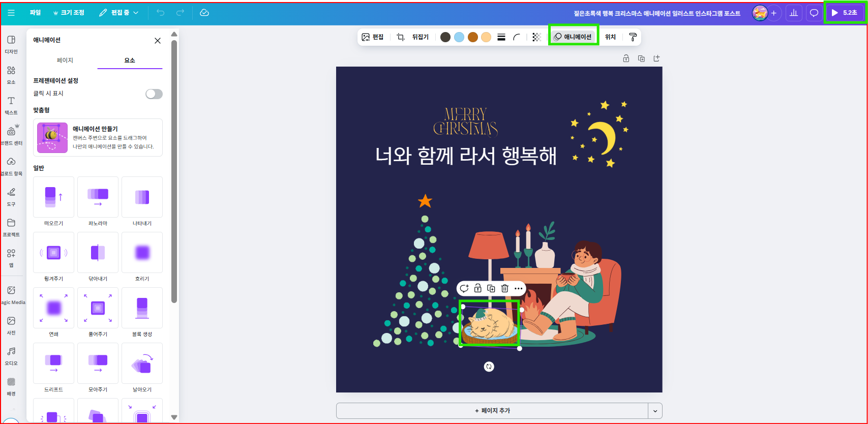Select the dark gray color swatch

(x=445, y=37)
